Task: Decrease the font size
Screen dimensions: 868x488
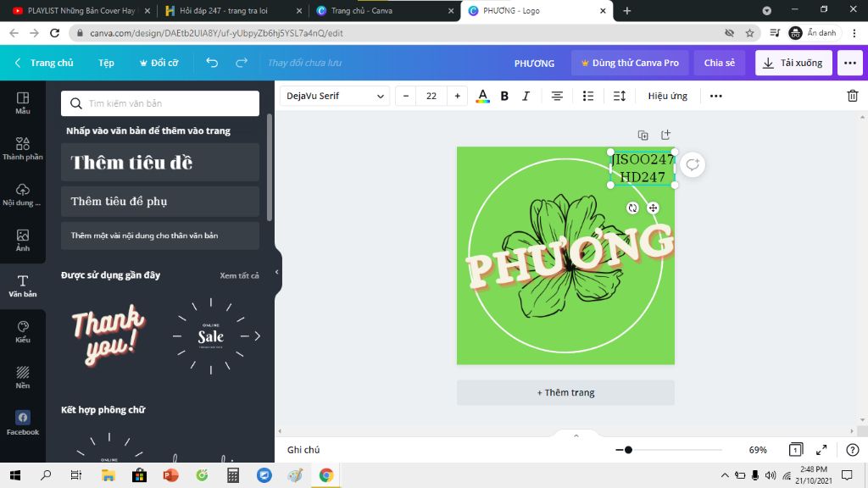Action: pyautogui.click(x=406, y=97)
